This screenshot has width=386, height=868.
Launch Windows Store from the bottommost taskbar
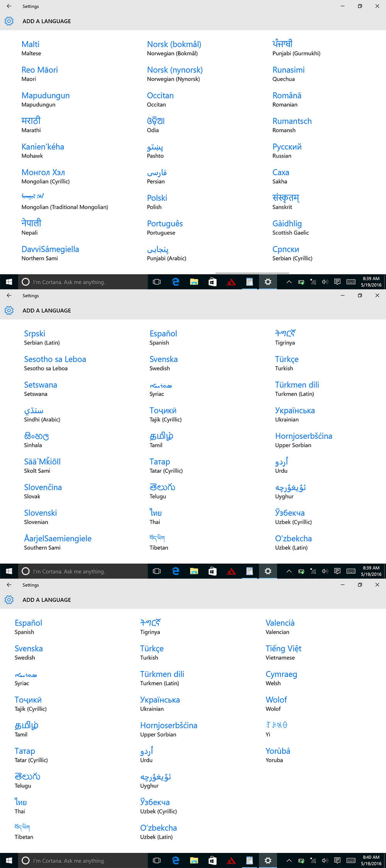212,860
